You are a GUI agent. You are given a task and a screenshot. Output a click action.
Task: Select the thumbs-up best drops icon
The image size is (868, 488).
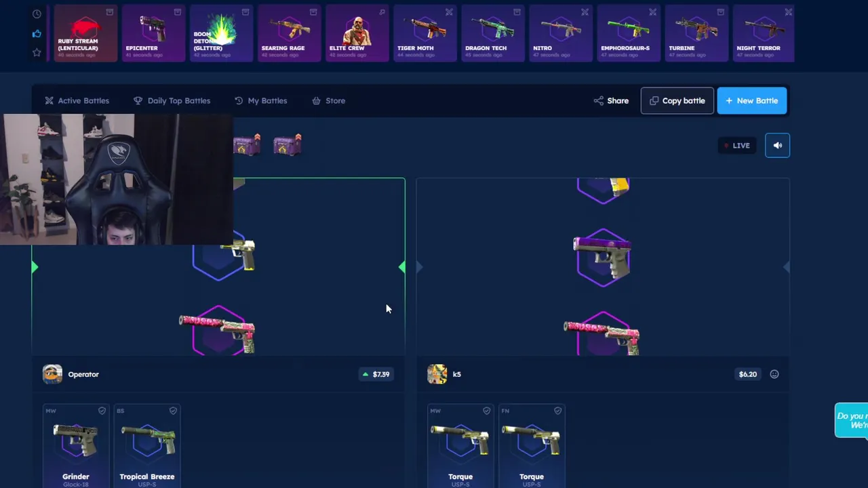click(x=37, y=33)
